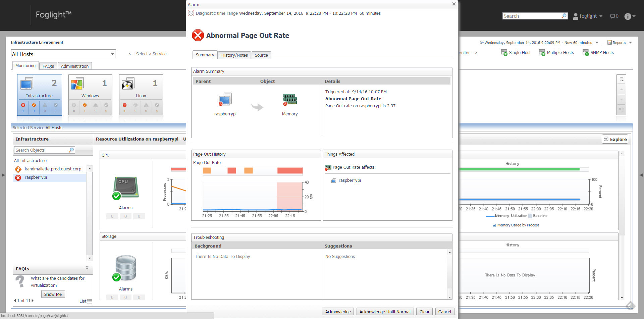Go to previous FAQ with left arrow
The image size is (644, 319).
click(15, 301)
